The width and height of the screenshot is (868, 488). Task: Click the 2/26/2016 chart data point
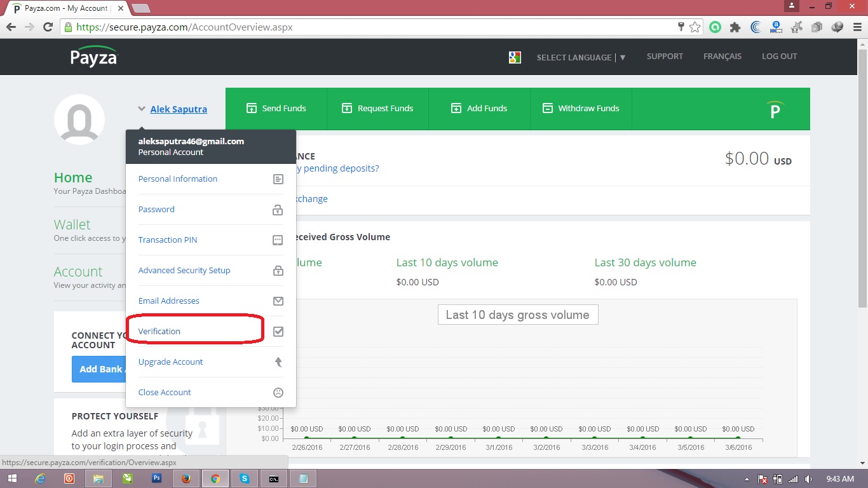(x=307, y=438)
